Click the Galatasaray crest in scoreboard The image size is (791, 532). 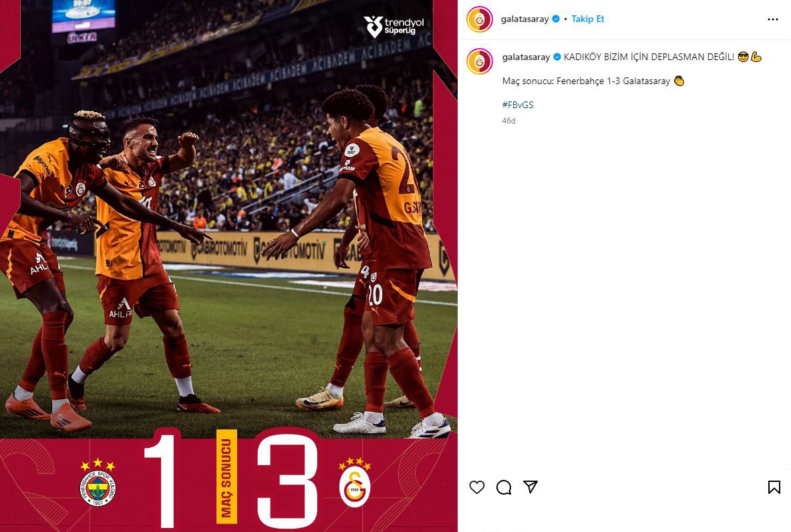tap(355, 483)
